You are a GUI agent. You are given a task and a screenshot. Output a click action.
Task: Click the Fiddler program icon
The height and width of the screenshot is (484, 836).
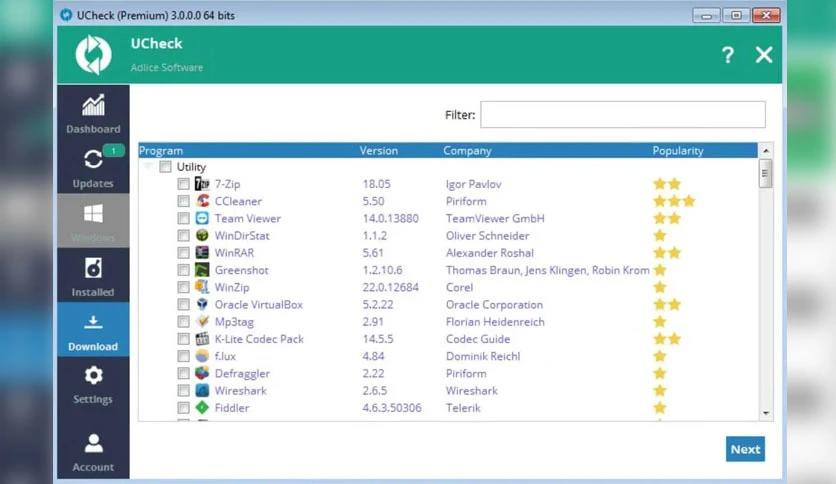202,408
